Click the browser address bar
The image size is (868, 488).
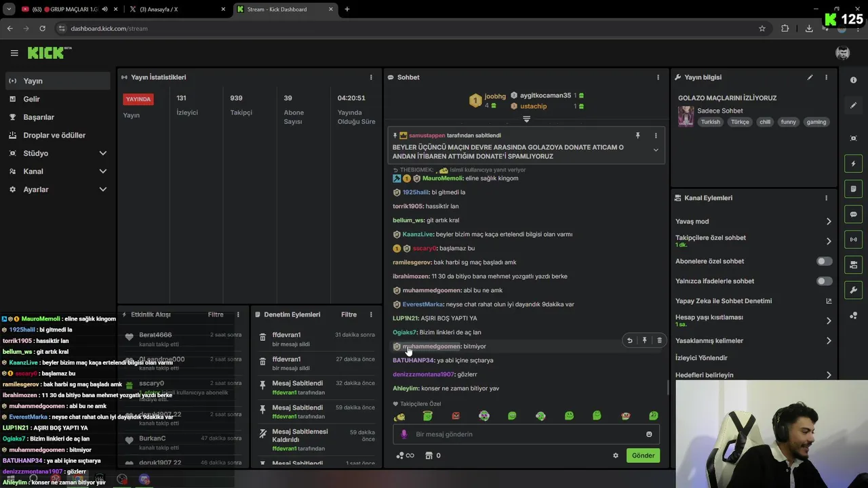point(407,28)
